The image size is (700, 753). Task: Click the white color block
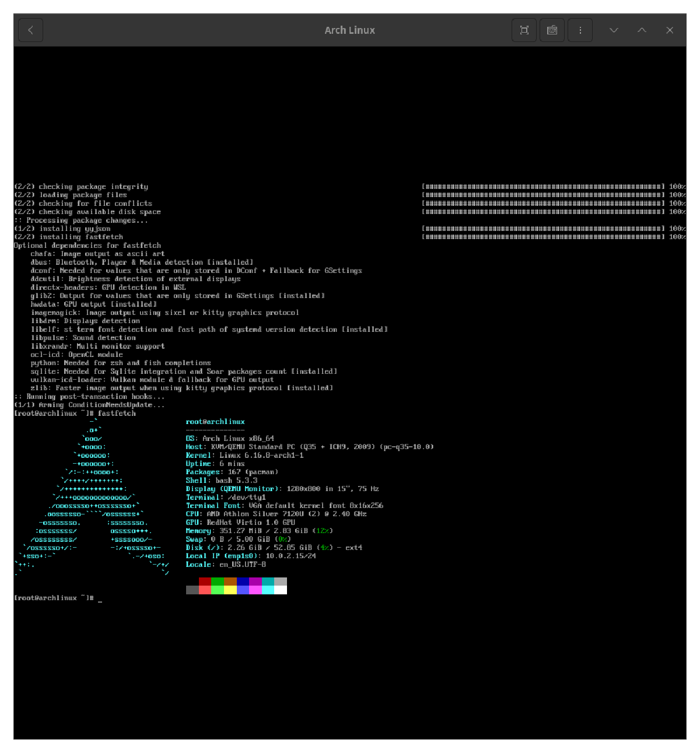pyautogui.click(x=281, y=590)
